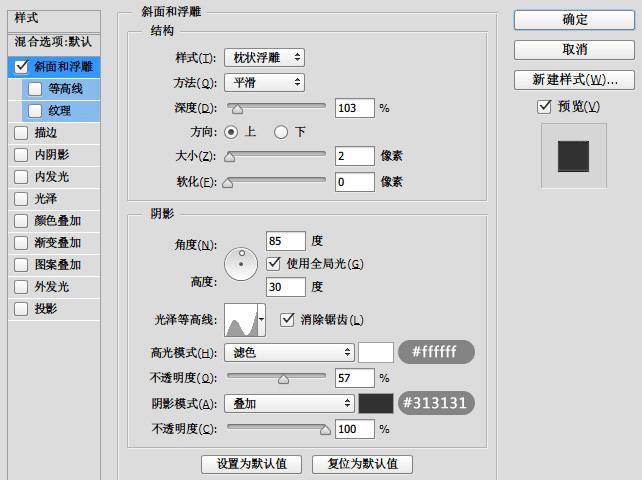Click the 软化 slider handle

(x=227, y=183)
